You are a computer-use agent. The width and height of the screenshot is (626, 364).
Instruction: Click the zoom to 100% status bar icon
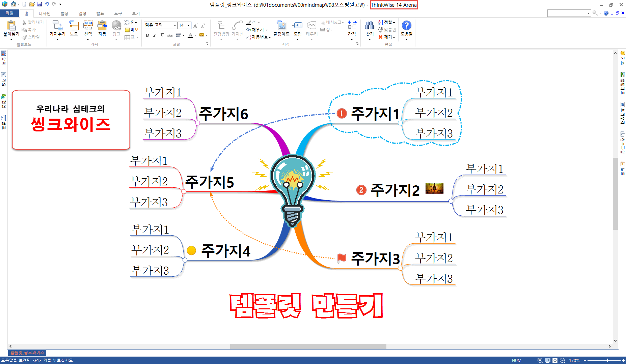click(x=562, y=360)
